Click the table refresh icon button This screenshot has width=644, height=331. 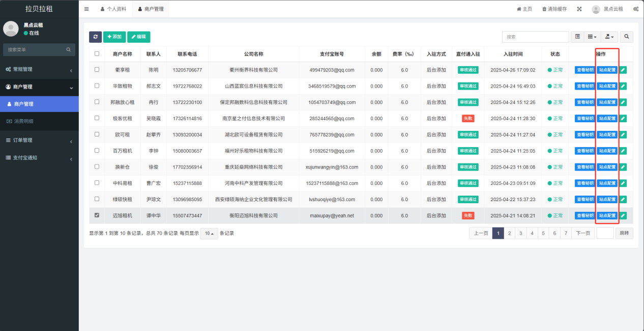coord(95,37)
